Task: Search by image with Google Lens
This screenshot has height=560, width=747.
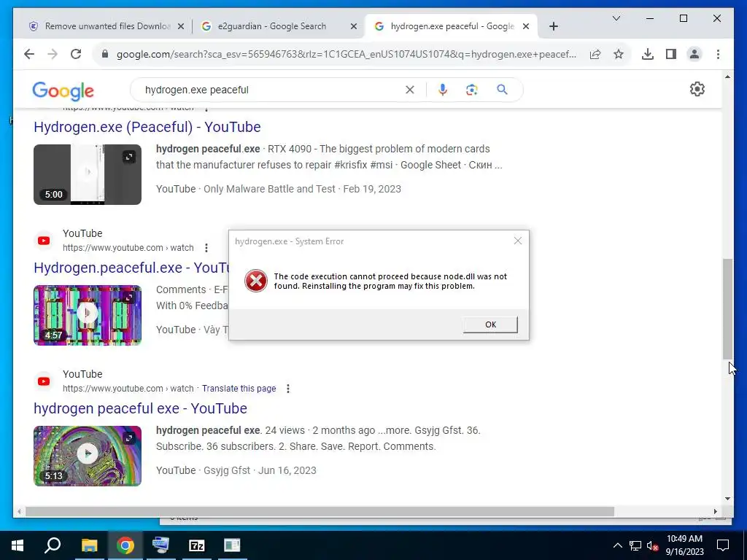Action: [x=472, y=90]
